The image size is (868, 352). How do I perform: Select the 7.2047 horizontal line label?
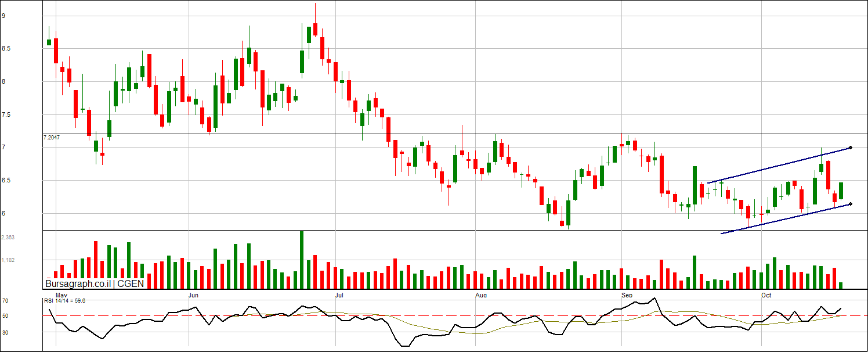[x=52, y=138]
